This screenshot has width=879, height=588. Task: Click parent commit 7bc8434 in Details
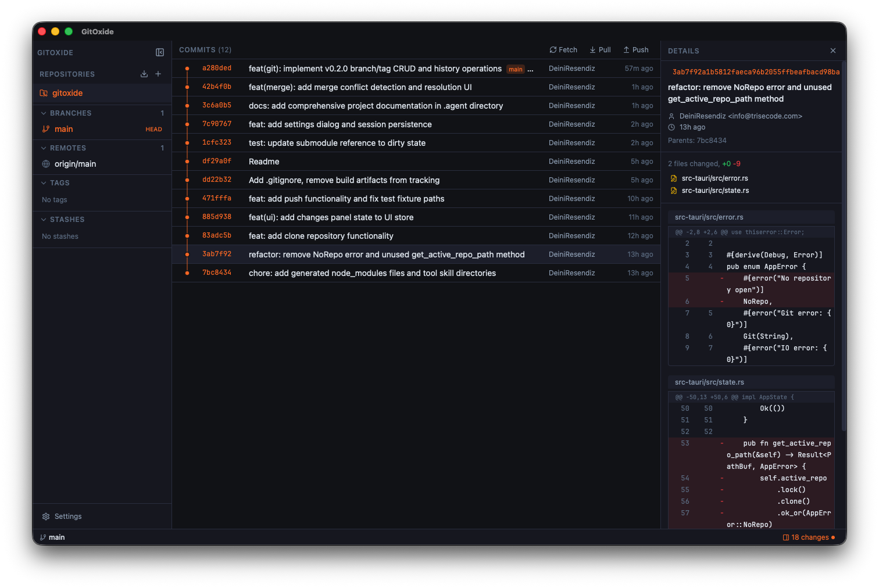tap(712, 141)
